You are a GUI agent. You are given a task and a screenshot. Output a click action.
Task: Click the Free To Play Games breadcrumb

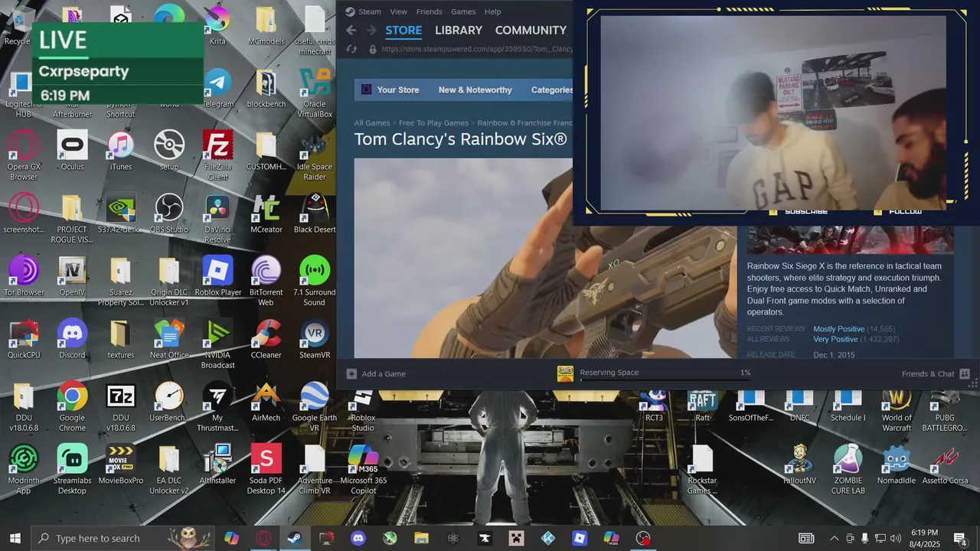pyautogui.click(x=433, y=122)
